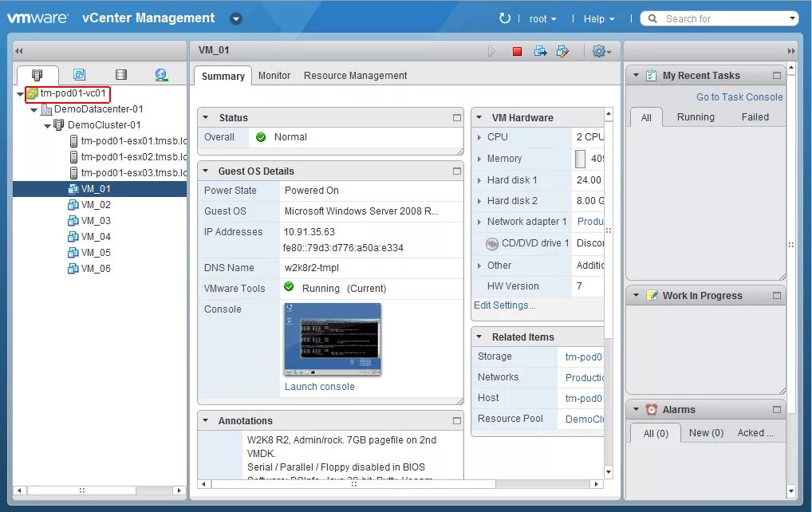This screenshot has height=512, width=812.
Task: Select VM_04 in the inventory tree
Action: [96, 237]
